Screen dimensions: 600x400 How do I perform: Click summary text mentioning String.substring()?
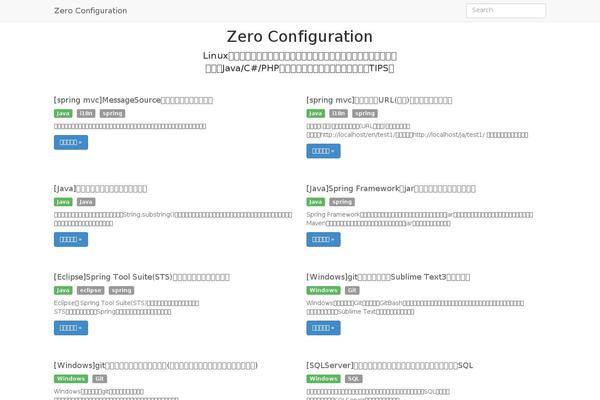(x=173, y=219)
